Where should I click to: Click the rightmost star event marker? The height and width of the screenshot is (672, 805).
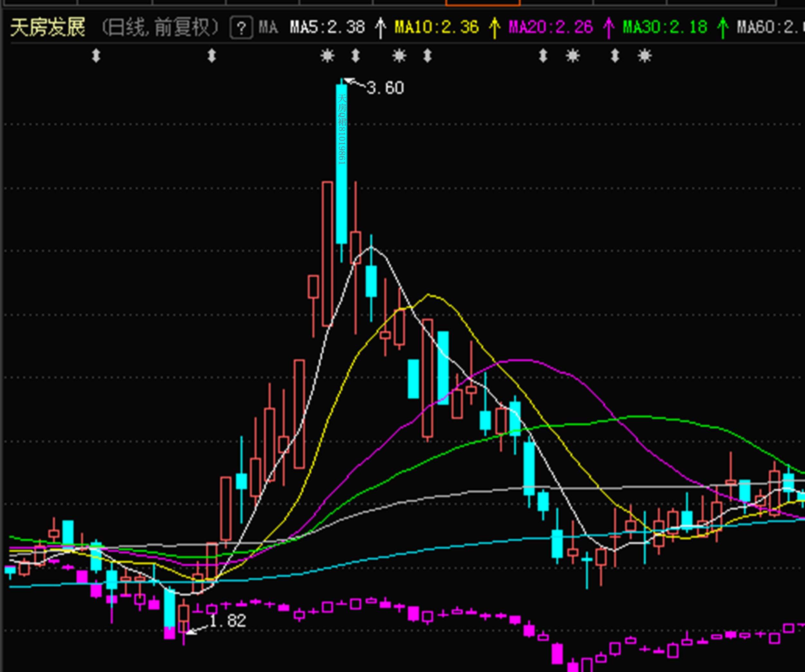pos(644,56)
